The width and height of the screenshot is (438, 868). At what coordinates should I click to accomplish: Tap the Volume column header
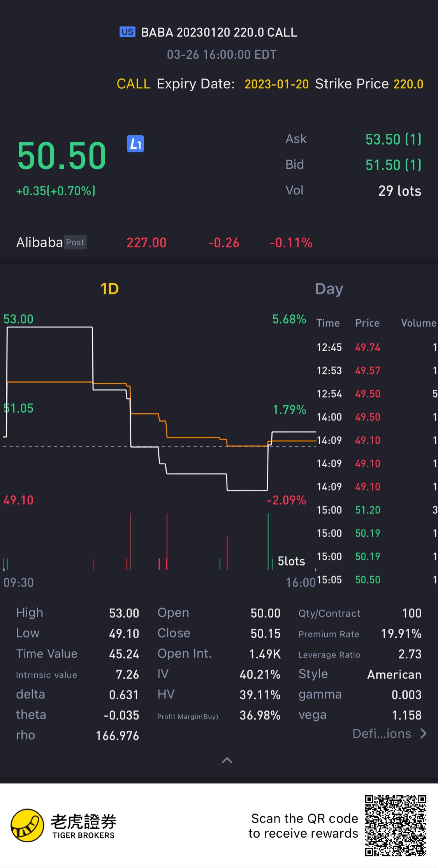(x=419, y=323)
